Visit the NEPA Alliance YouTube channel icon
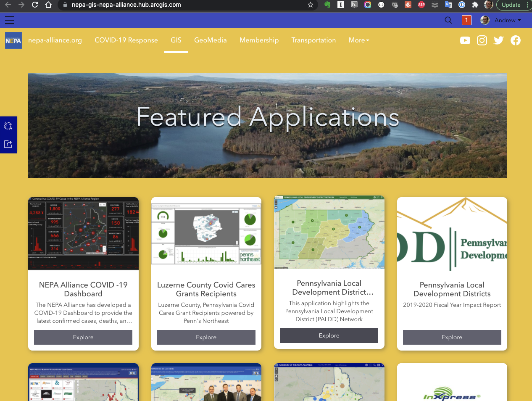Image resolution: width=532 pixels, height=401 pixels. [465, 40]
